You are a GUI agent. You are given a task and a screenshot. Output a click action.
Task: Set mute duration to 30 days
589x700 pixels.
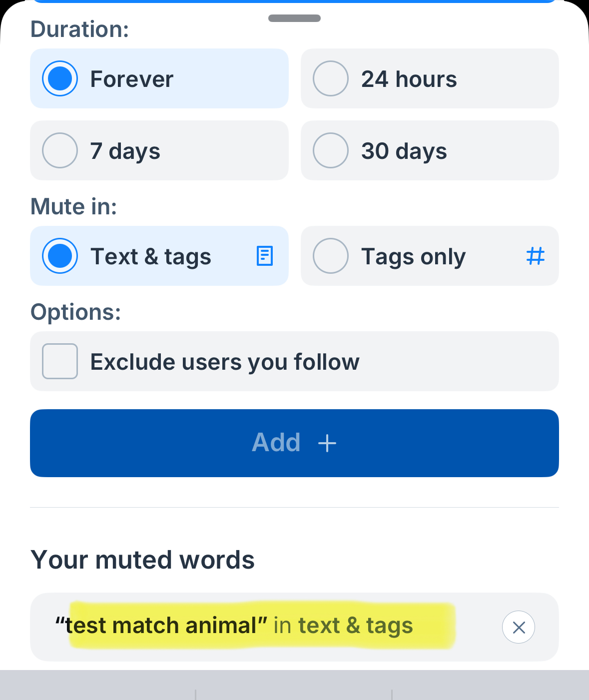331,151
